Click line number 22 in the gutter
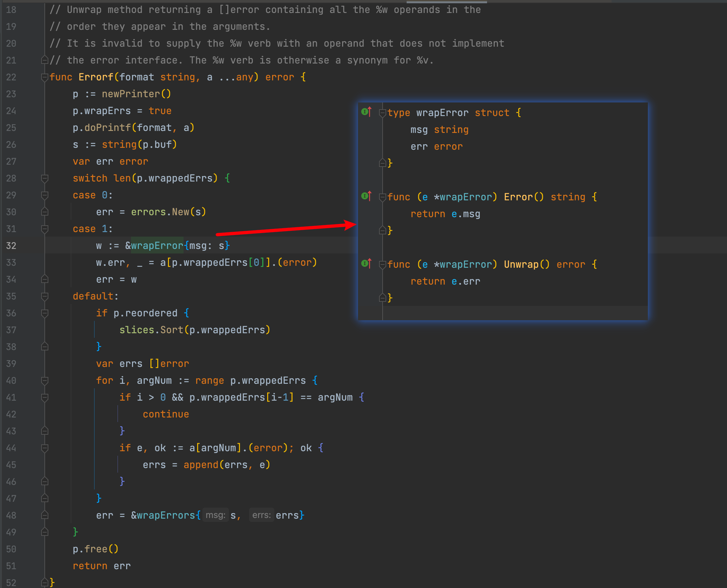Image resolution: width=727 pixels, height=588 pixels. point(11,77)
